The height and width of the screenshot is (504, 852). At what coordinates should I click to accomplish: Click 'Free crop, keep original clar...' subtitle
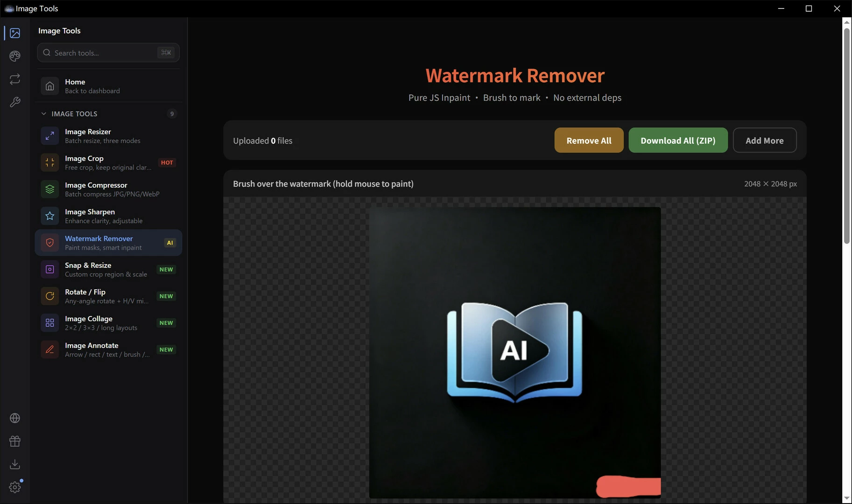click(x=108, y=168)
